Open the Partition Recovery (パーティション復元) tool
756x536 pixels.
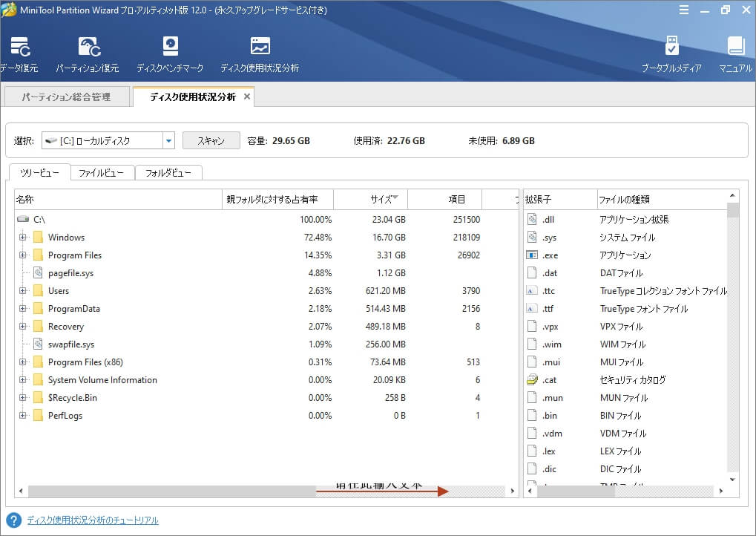click(88, 54)
